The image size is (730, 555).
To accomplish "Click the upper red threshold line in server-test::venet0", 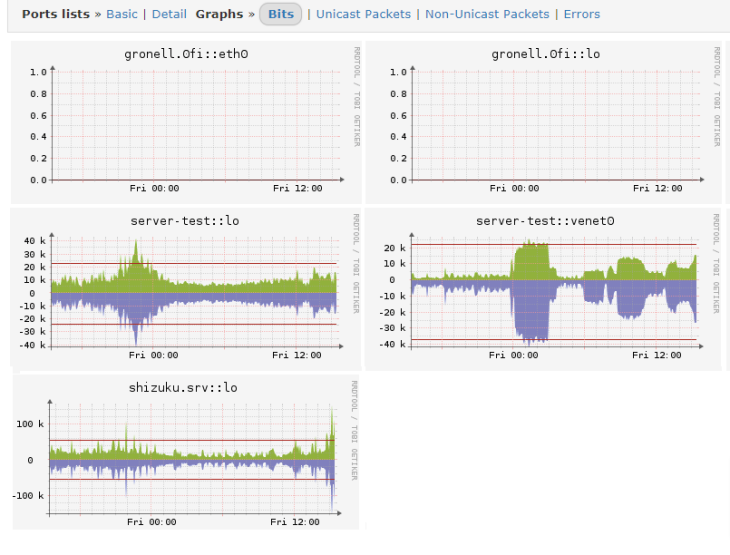I will tap(600, 245).
